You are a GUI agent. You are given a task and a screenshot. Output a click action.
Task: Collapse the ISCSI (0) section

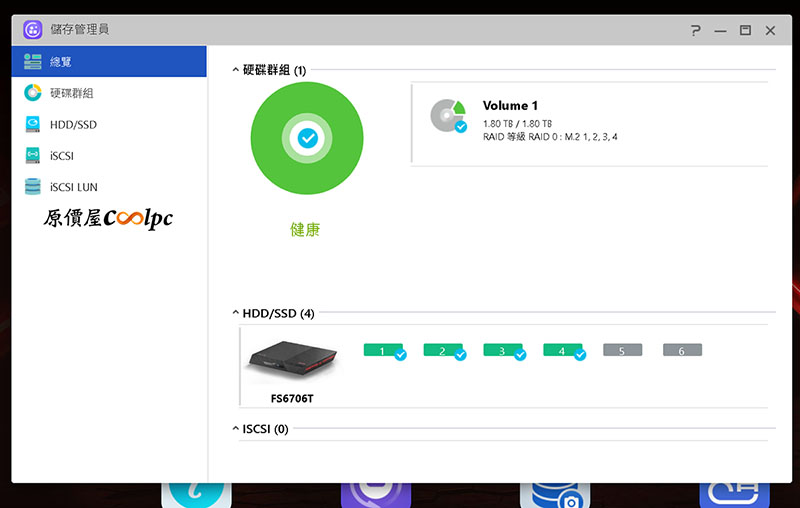tap(235, 428)
